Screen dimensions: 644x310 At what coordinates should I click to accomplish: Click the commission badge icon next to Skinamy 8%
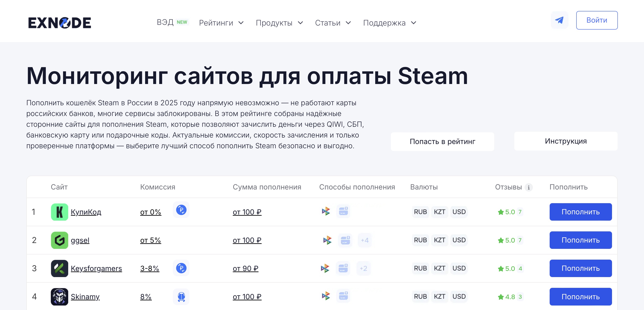click(x=182, y=297)
